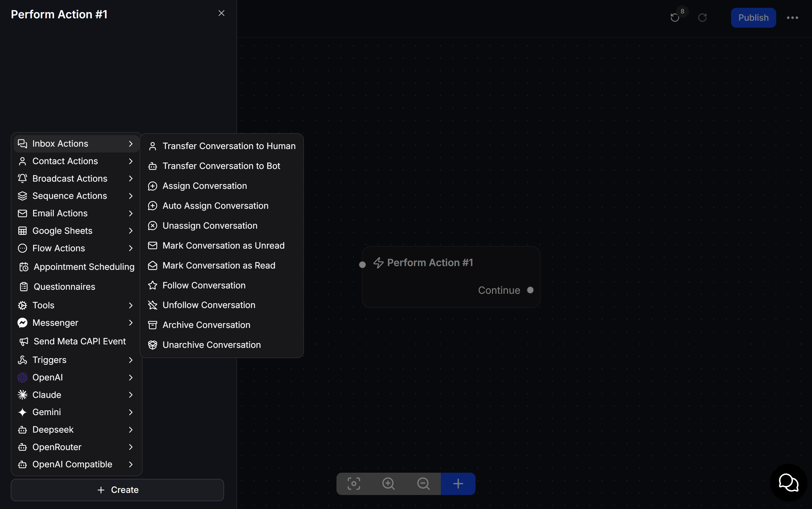Image resolution: width=812 pixels, height=509 pixels.
Task: Click the node's input connector dot
Action: coord(362,265)
